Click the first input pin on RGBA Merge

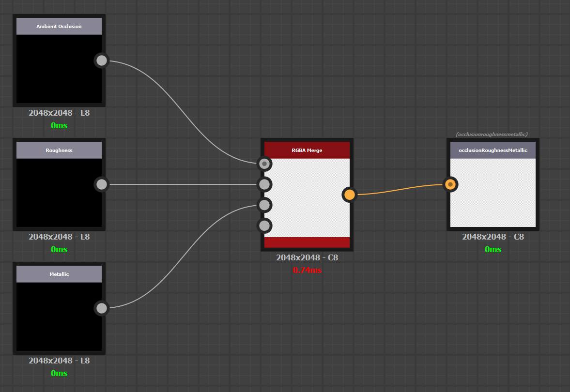[x=264, y=164]
